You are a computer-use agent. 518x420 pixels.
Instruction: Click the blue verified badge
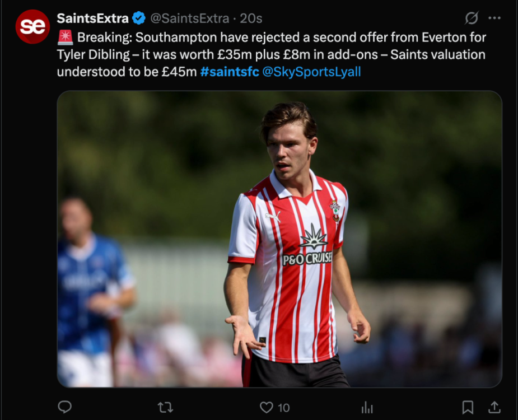tap(139, 18)
